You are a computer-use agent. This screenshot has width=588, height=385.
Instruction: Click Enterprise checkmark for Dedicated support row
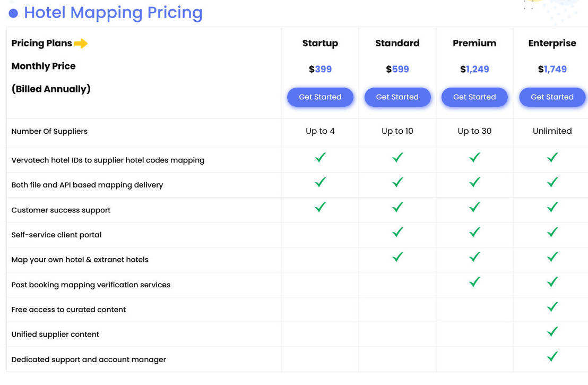[552, 356]
